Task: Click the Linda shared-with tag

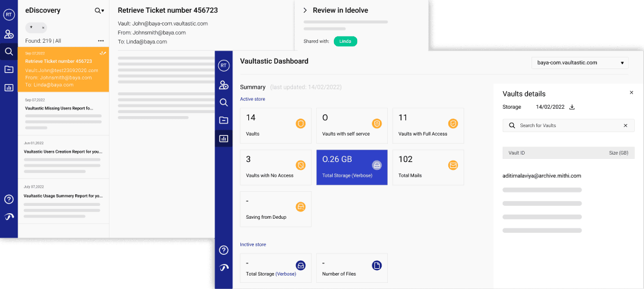Action: (x=346, y=41)
